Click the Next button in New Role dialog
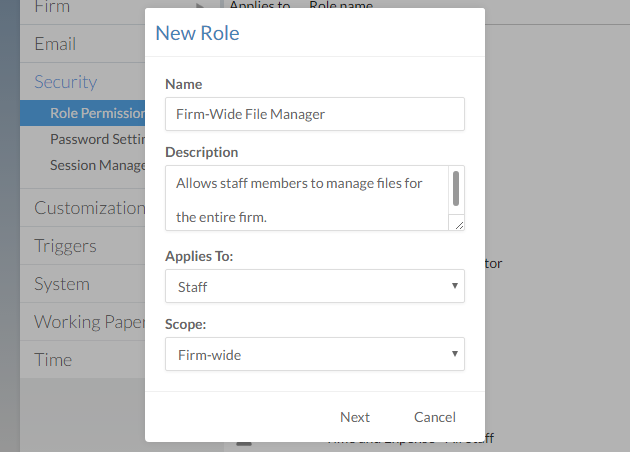 [x=354, y=417]
